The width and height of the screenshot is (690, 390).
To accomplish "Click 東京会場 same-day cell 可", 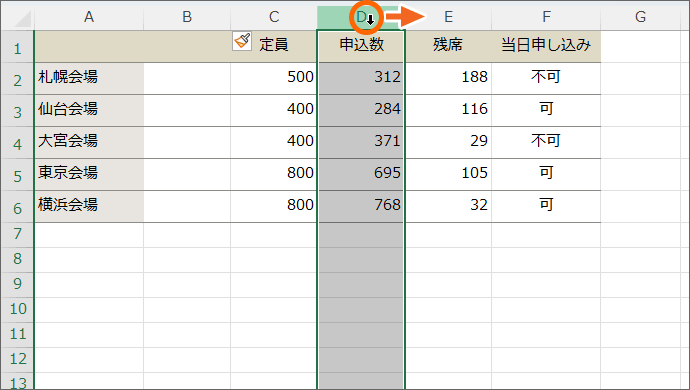I will pyautogui.click(x=546, y=175).
